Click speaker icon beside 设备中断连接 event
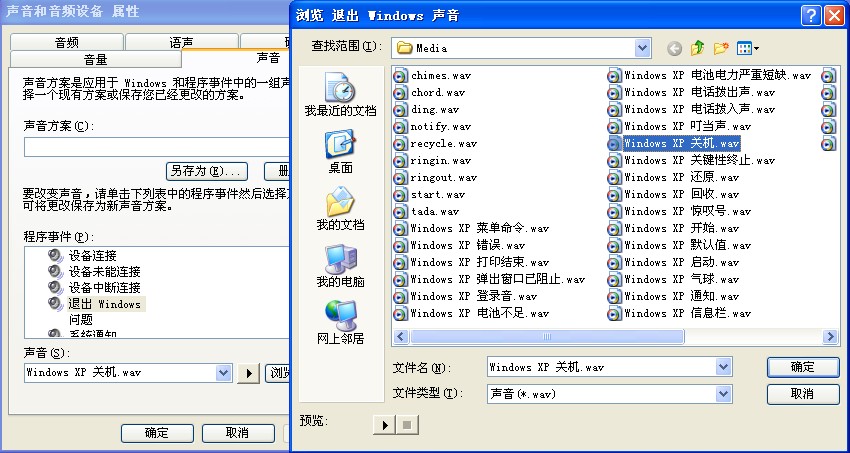The width and height of the screenshot is (850, 453). click(x=55, y=287)
